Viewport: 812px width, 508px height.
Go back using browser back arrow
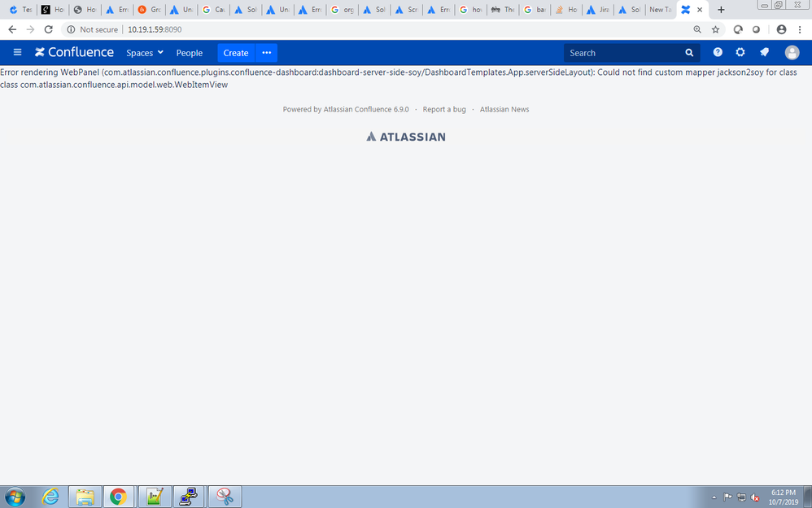click(x=12, y=29)
